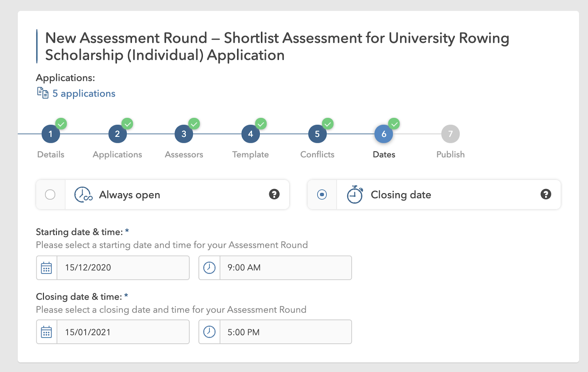The image size is (588, 372).
Task: Select the Closing date radio button
Action: 322,195
